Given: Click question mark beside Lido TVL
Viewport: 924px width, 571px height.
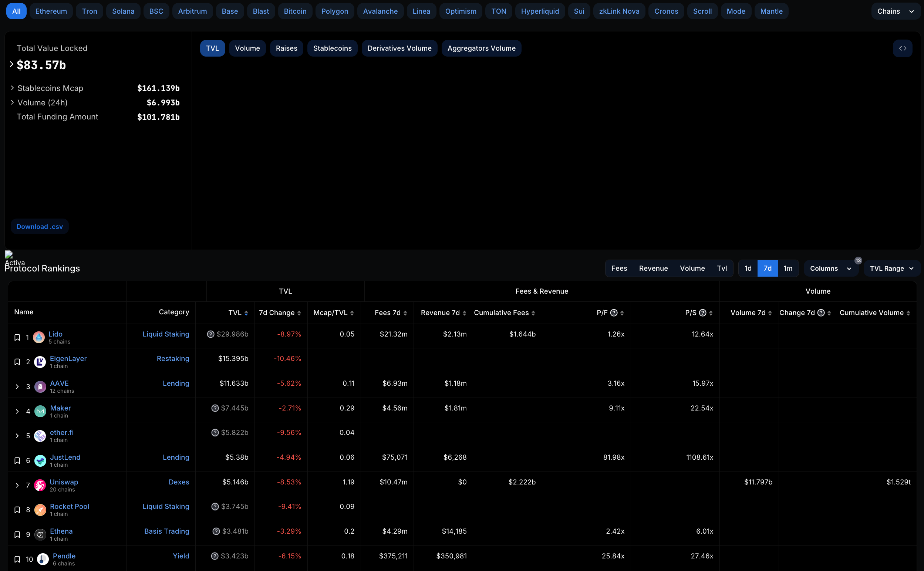Looking at the screenshot, I should tap(211, 334).
